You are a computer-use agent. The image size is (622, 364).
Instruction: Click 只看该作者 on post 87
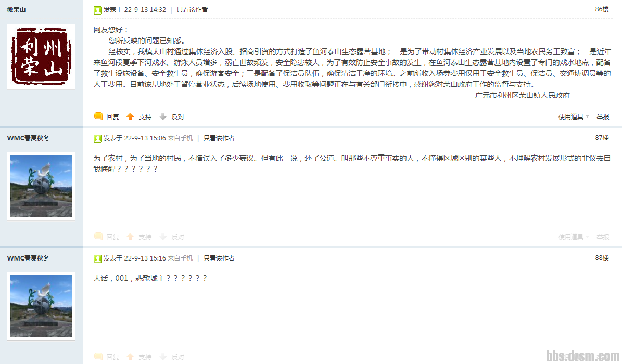coord(219,138)
